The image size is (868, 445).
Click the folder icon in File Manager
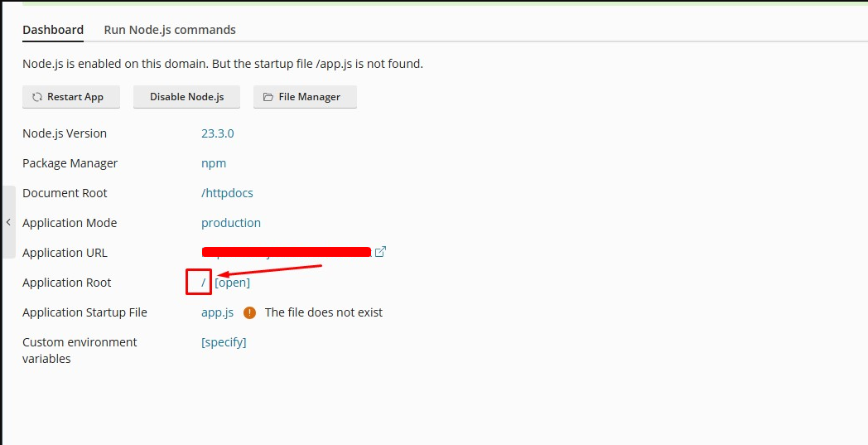pos(268,97)
